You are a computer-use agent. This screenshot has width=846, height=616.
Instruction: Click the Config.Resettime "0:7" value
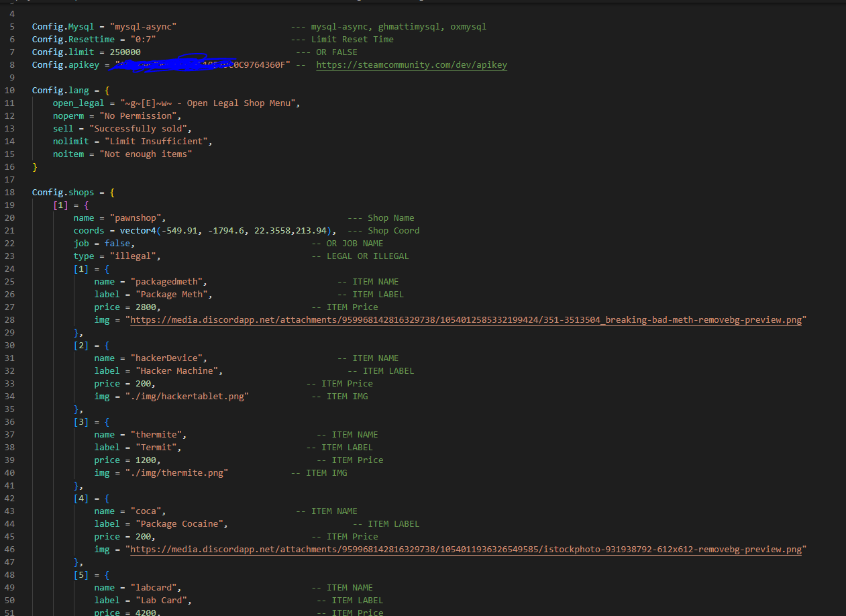pyautogui.click(x=143, y=40)
